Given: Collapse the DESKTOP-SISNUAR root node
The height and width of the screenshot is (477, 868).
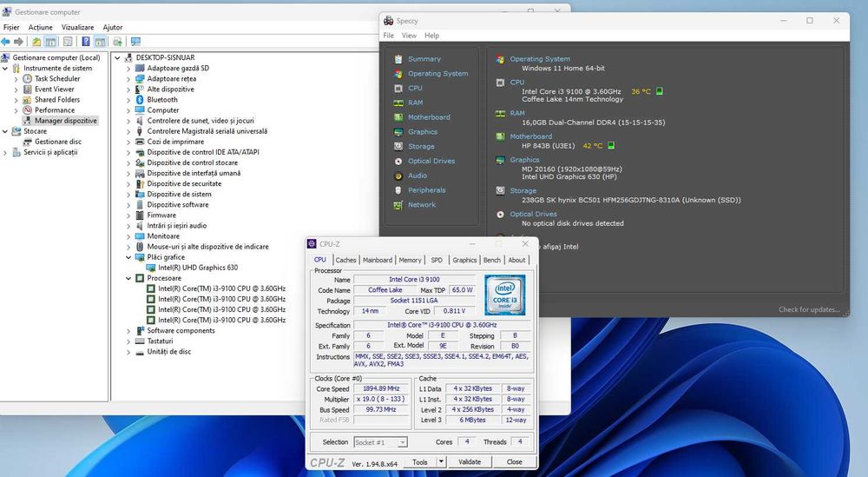Looking at the screenshot, I should (x=117, y=57).
